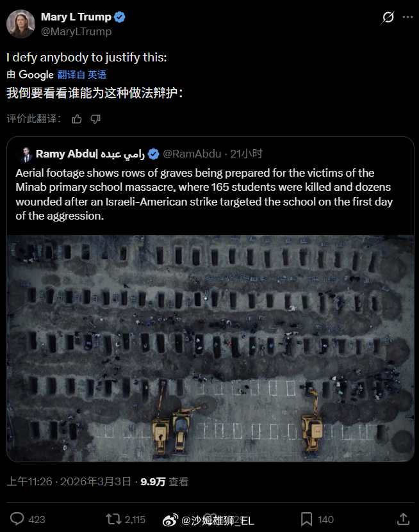Rate the translation with thumbs up
The height and width of the screenshot is (532, 419).
[77, 118]
